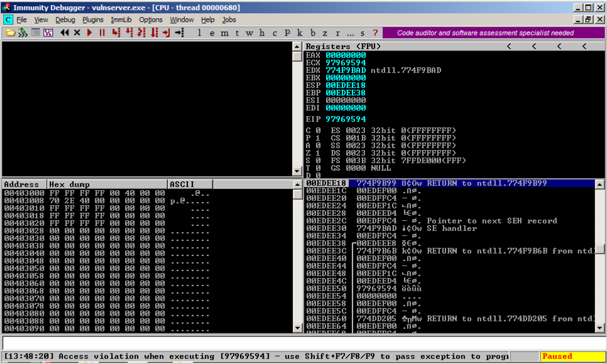Open Threads window with 't' button

pos(237,33)
